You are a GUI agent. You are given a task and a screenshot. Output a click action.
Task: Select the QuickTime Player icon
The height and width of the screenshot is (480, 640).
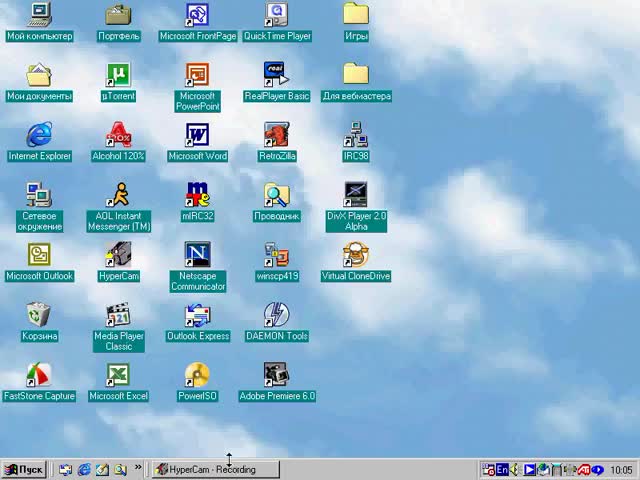click(x=277, y=15)
